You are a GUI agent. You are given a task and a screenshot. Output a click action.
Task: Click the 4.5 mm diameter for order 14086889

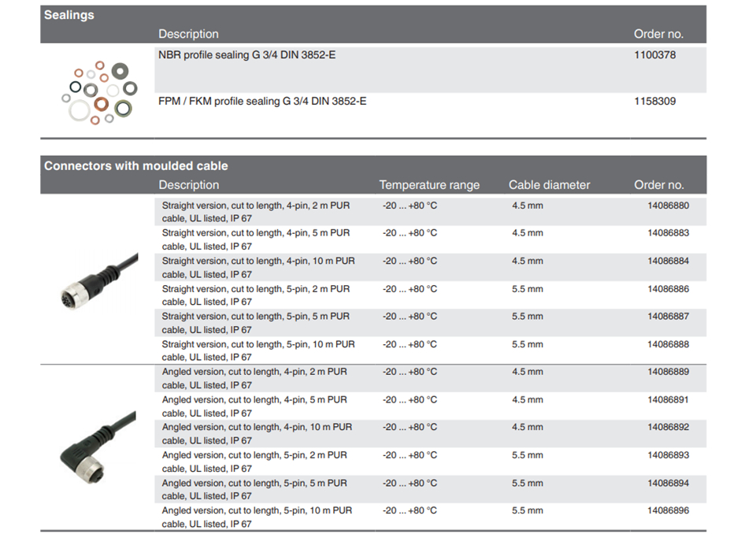[528, 372]
